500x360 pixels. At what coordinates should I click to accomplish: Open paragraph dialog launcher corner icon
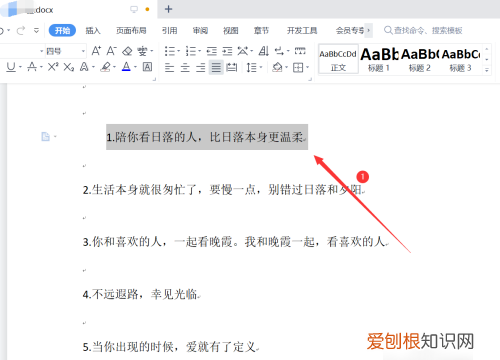310,79
